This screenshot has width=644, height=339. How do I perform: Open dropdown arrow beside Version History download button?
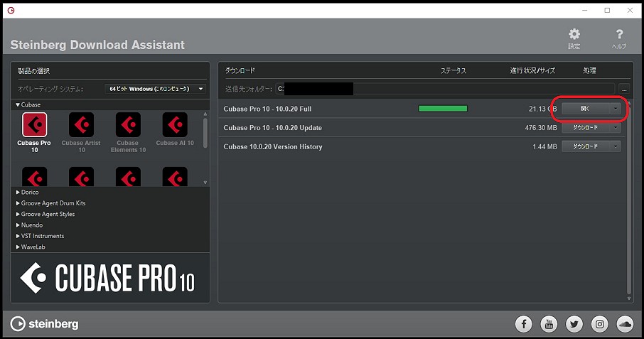[x=616, y=146]
